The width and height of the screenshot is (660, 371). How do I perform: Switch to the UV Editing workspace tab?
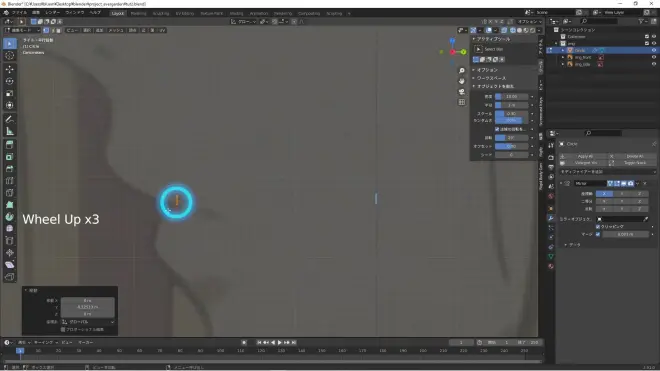click(185, 13)
